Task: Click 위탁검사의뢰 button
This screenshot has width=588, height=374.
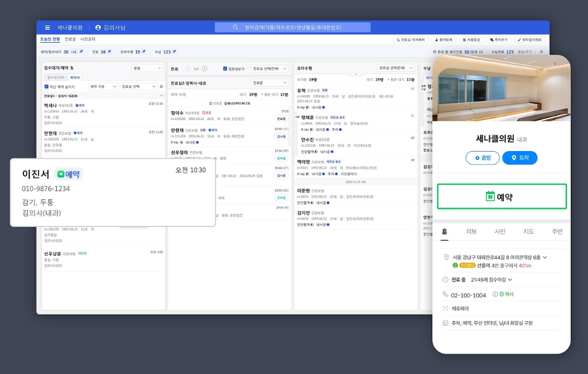Action: click(530, 39)
